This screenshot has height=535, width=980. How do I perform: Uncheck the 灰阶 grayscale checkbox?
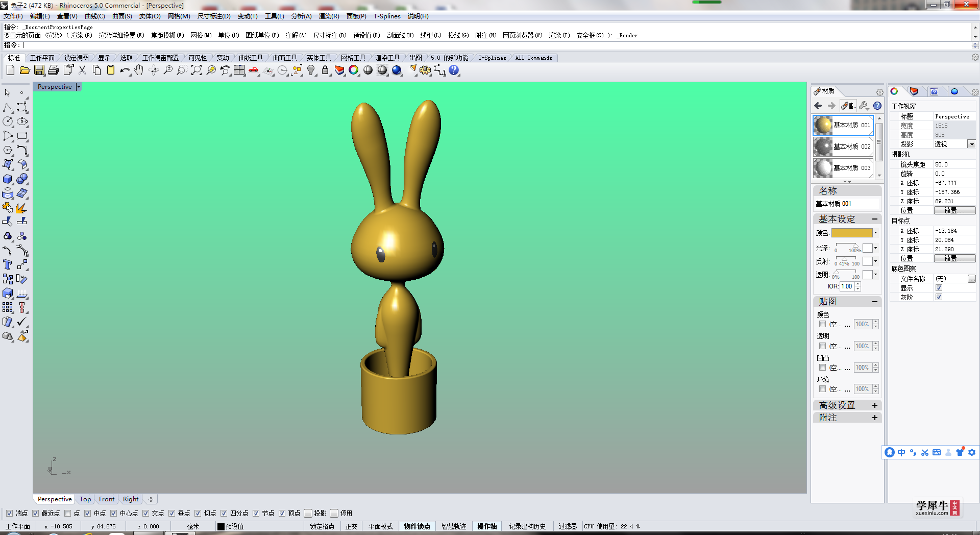point(939,297)
